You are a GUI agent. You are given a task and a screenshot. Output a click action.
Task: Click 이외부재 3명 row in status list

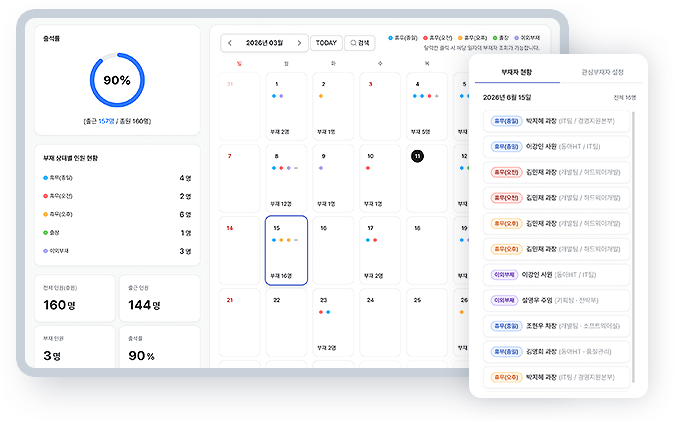[x=117, y=251]
